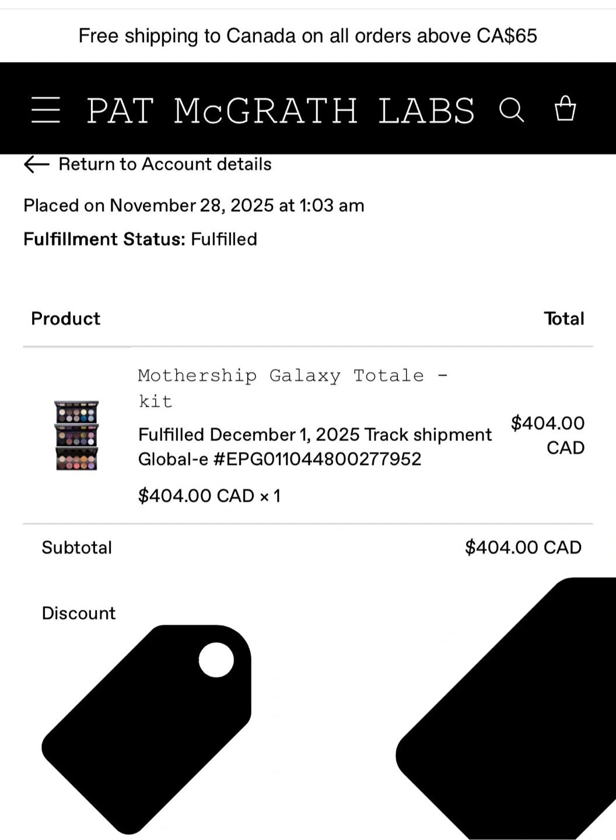Click the free shipping to Canada banner

point(307,36)
